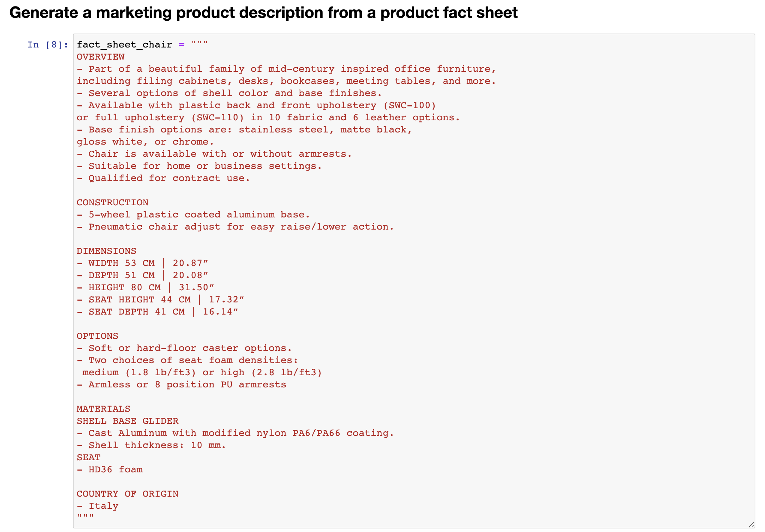Click the CONSTRUCTION section header text
The height and width of the screenshot is (532, 765).
(112, 202)
